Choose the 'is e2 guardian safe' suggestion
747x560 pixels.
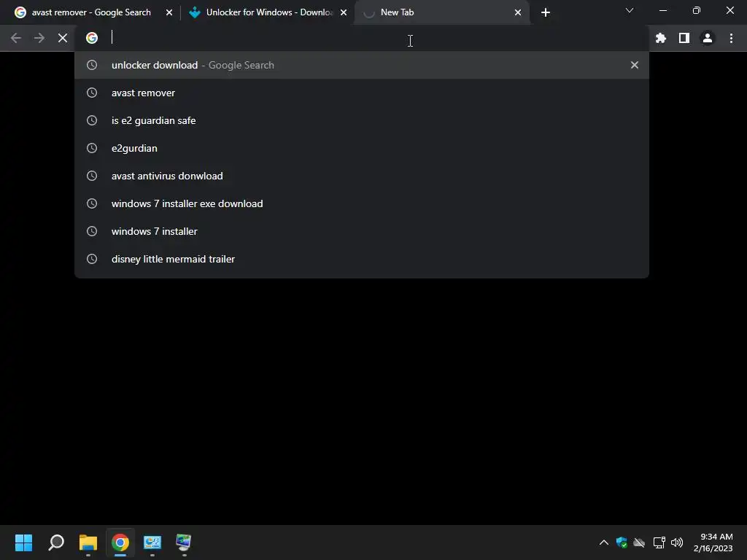click(x=362, y=120)
